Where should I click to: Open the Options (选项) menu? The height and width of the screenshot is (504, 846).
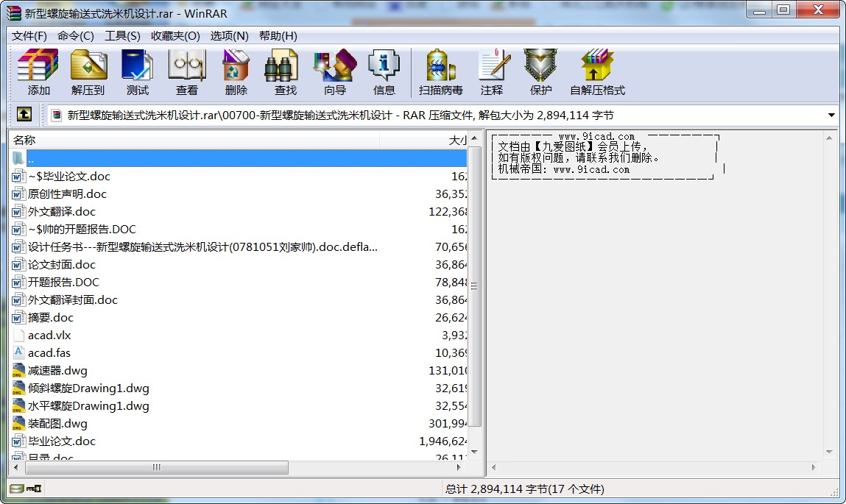229,36
